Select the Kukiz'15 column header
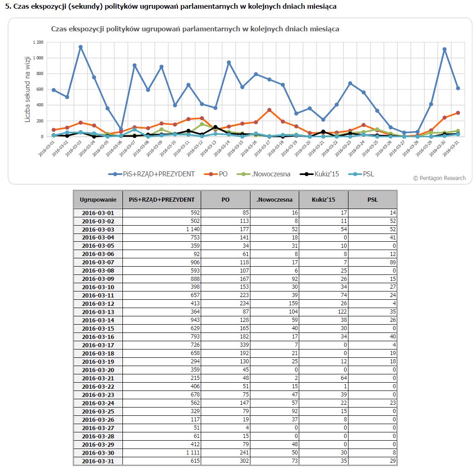476x472 pixels. [x=324, y=199]
